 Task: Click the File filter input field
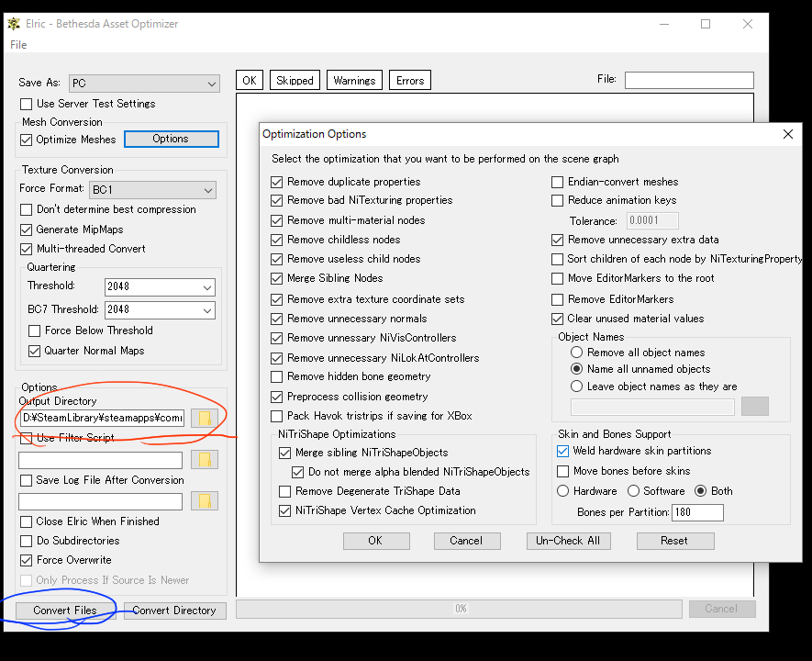tap(689, 80)
